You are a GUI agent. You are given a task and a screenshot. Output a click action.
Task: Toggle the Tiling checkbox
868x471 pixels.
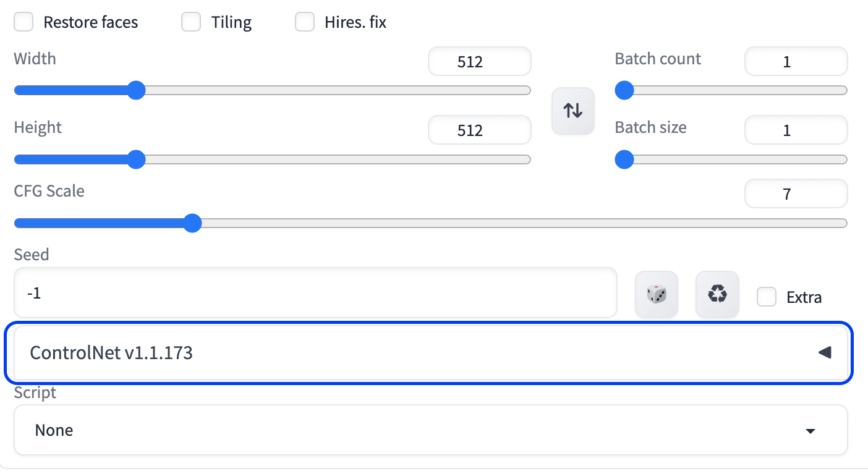pos(191,23)
